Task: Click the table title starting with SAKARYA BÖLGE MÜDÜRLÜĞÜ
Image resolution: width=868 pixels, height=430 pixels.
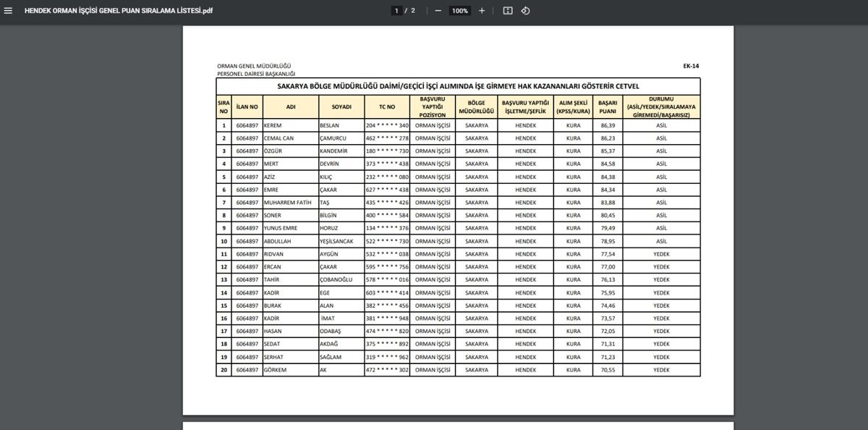Action: click(458, 86)
